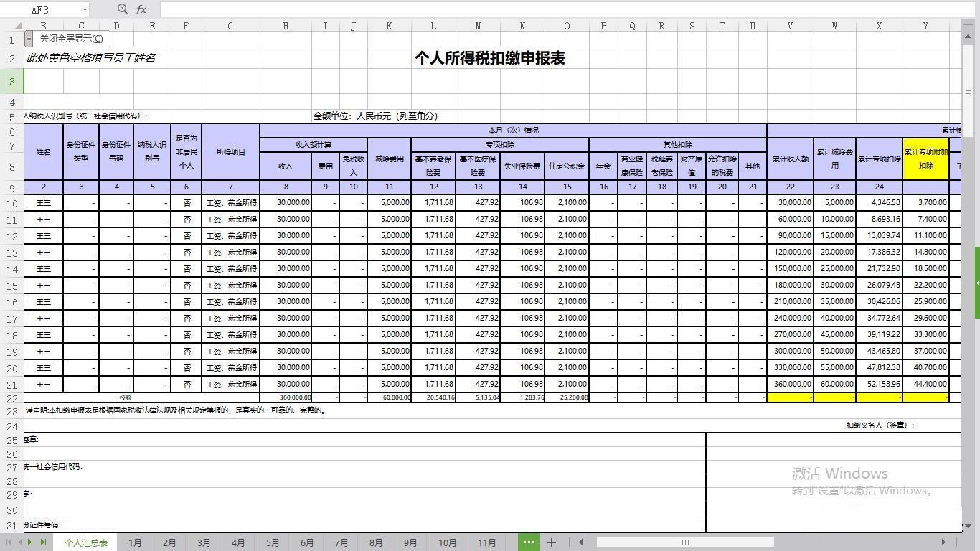
Task: Go to the first sheet with the navigation arrow
Action: tap(9, 542)
